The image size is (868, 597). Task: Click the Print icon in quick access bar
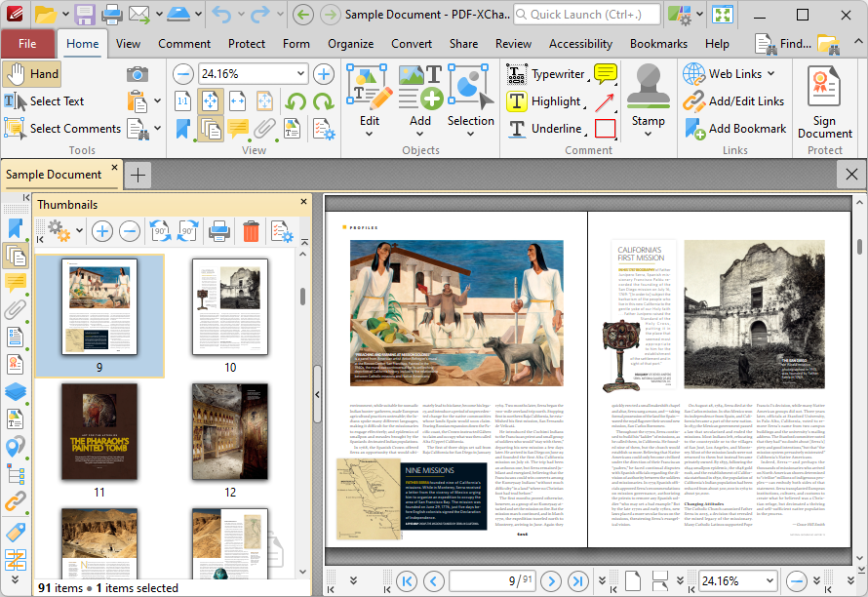pyautogui.click(x=111, y=15)
